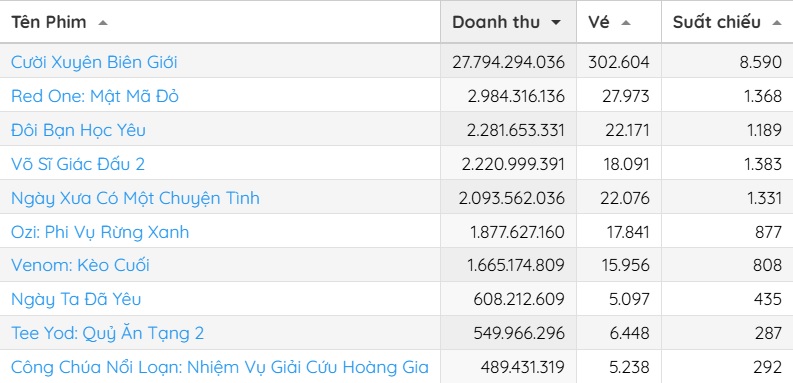The height and width of the screenshot is (383, 793).
Task: Open Ngày Xưa Có Một Chuyện Tình
Action: tap(135, 198)
